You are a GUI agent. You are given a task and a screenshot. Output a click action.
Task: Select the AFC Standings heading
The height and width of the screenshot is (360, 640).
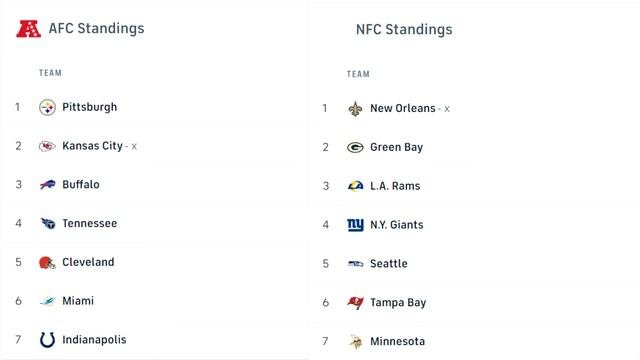pyautogui.click(x=96, y=29)
